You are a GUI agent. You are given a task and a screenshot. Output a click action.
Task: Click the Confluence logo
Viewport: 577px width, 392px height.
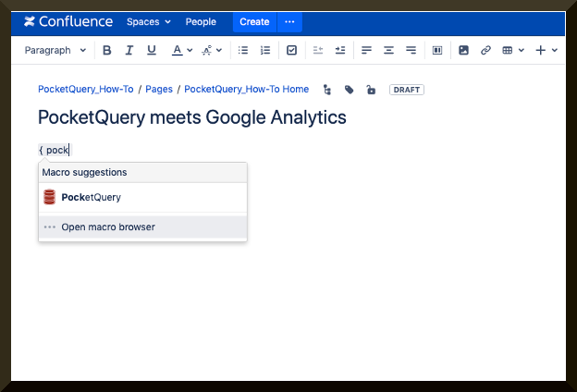(68, 21)
